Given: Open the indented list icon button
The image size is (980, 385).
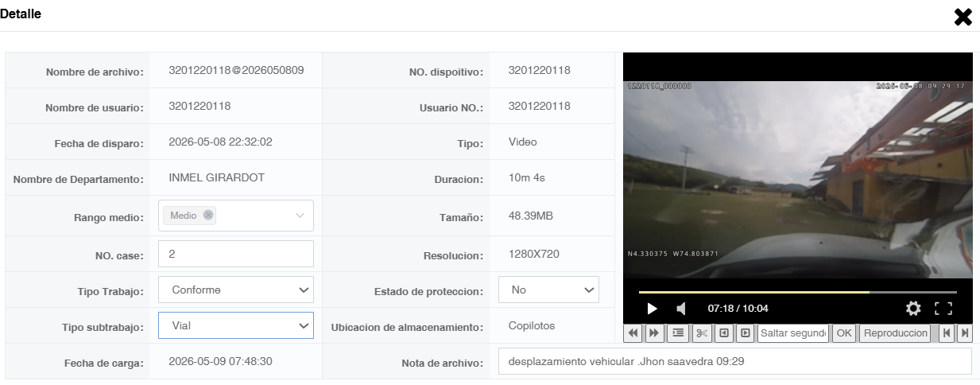Looking at the screenshot, I should (678, 333).
